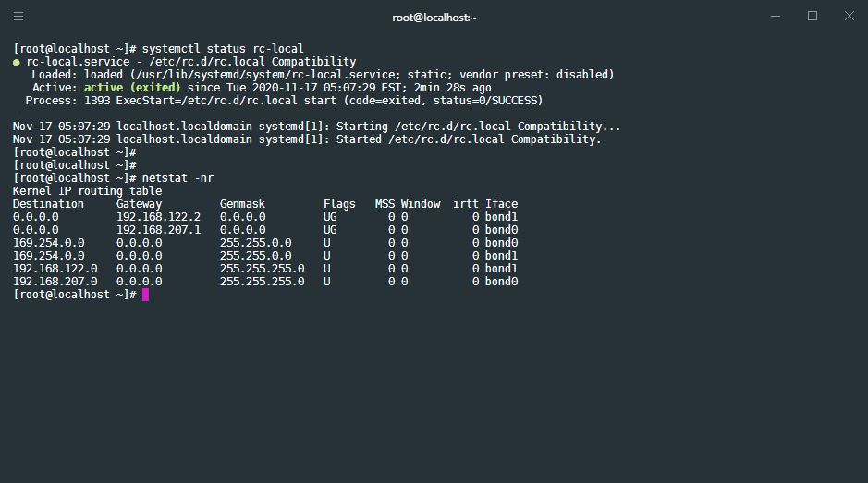Click destination 192.168.207.0
The height and width of the screenshot is (483, 868).
point(55,282)
